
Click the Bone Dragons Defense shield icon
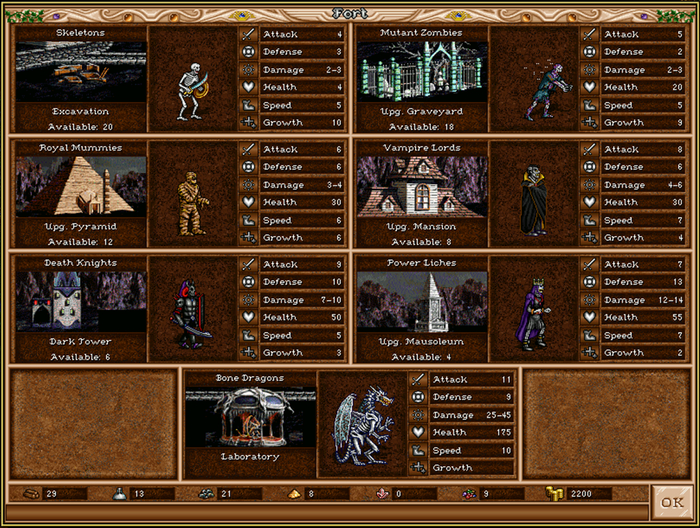click(418, 397)
